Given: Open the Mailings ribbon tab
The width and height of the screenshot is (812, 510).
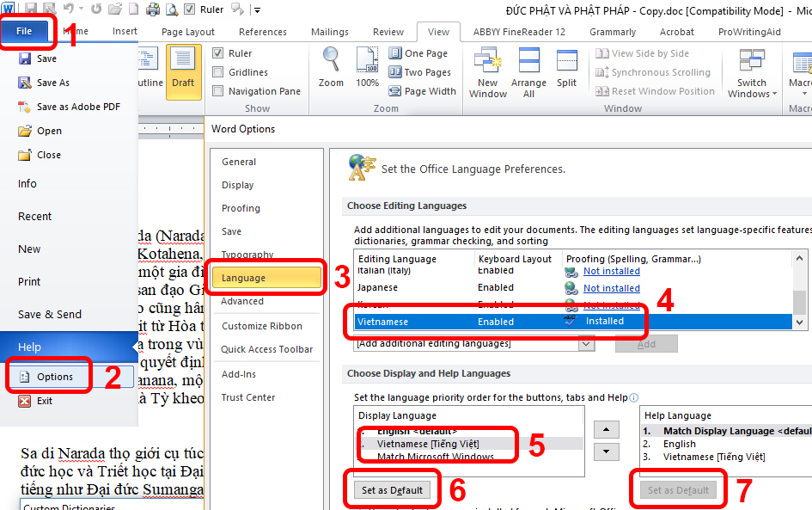Looking at the screenshot, I should click(x=329, y=32).
